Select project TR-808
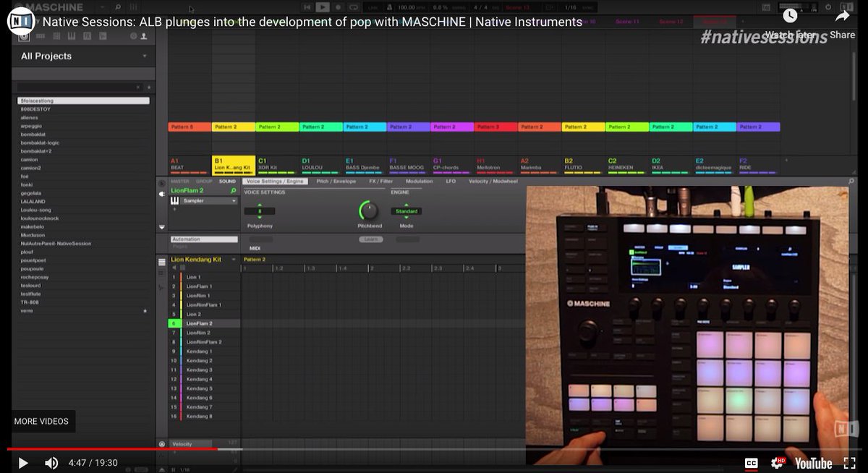This screenshot has height=473, width=868. [x=30, y=302]
